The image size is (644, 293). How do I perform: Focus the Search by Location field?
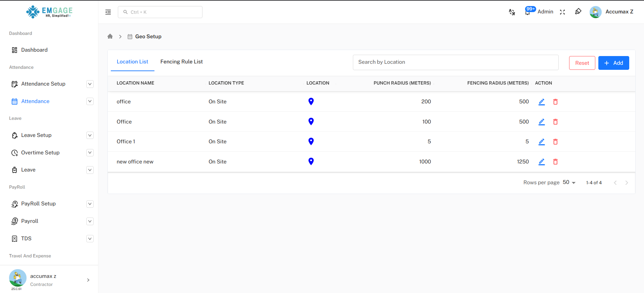pyautogui.click(x=455, y=62)
